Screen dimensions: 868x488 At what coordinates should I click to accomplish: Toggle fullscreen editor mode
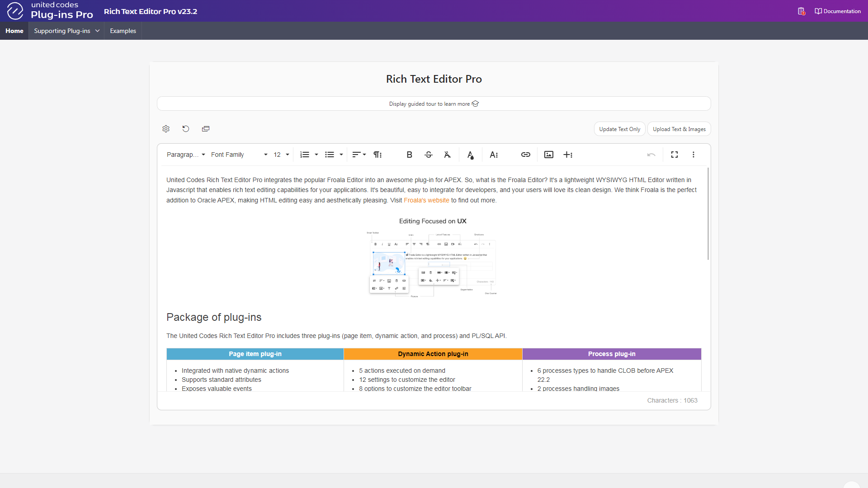click(674, 155)
